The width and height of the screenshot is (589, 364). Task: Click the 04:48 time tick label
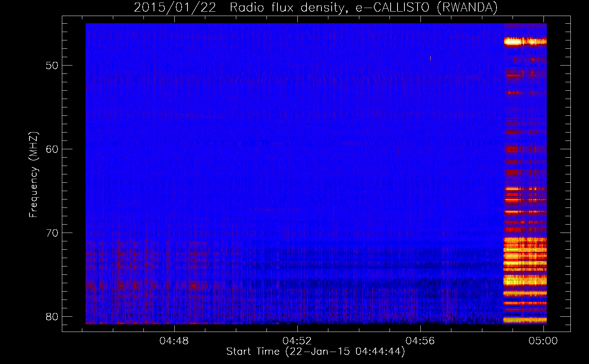tap(174, 341)
